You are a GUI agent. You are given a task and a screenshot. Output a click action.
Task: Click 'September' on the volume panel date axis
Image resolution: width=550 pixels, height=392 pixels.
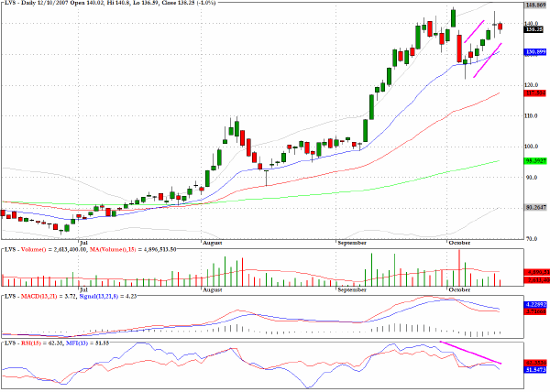352,289
